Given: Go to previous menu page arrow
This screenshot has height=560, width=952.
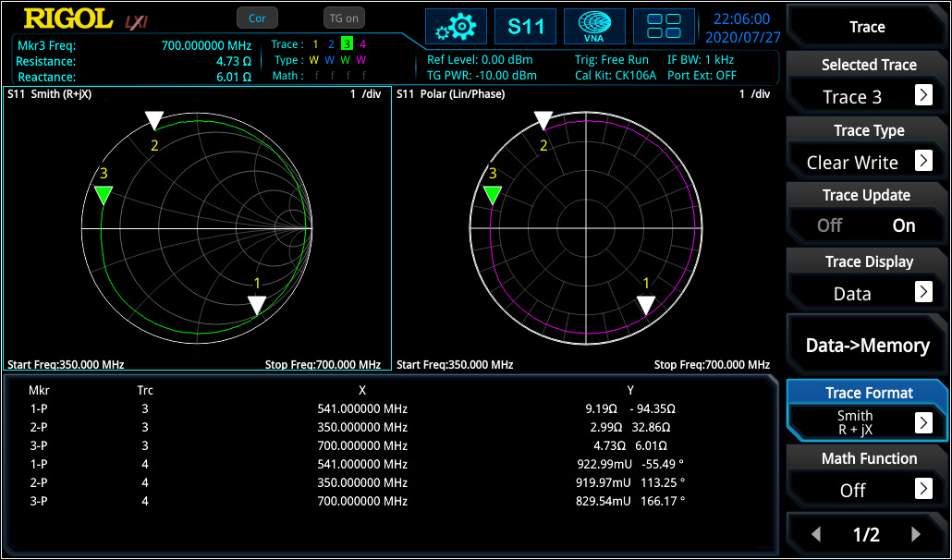Looking at the screenshot, I should coord(817,534).
